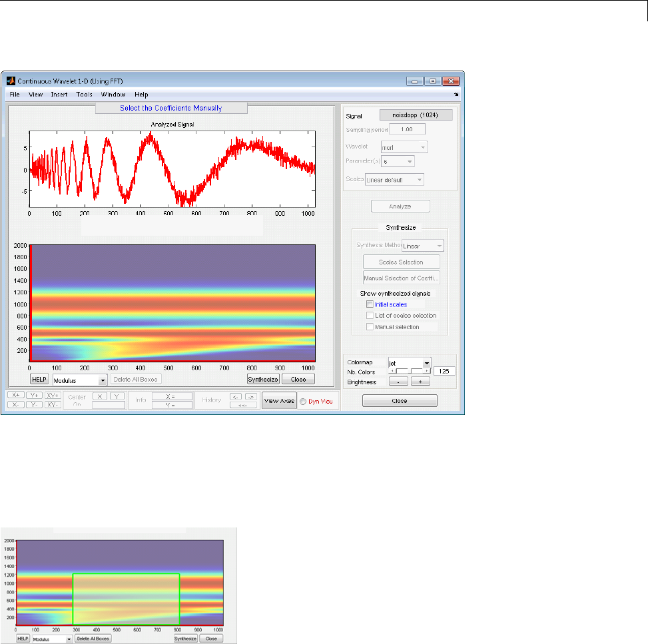Click the X- zoom button
The width and height of the screenshot is (648, 644).
pyautogui.click(x=16, y=404)
